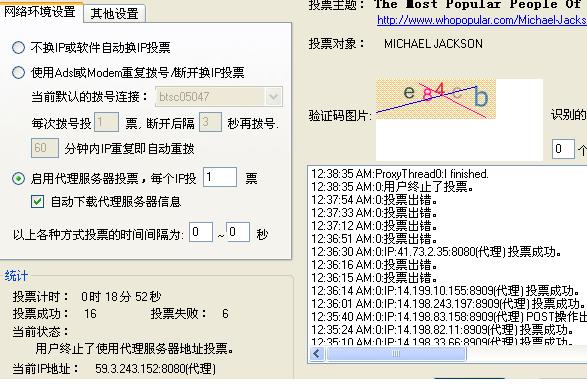
Task: Select 不换IP或软件自动换IP投票 radio option
Action: point(18,48)
